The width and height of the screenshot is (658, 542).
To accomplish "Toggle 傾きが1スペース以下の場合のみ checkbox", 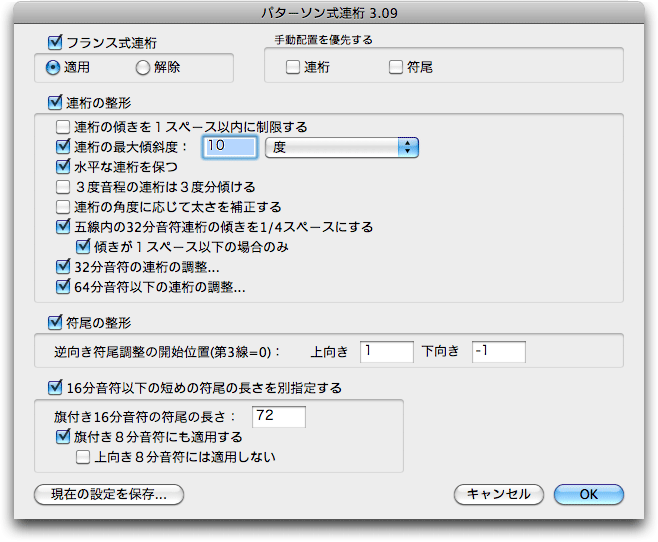I will [x=83, y=247].
